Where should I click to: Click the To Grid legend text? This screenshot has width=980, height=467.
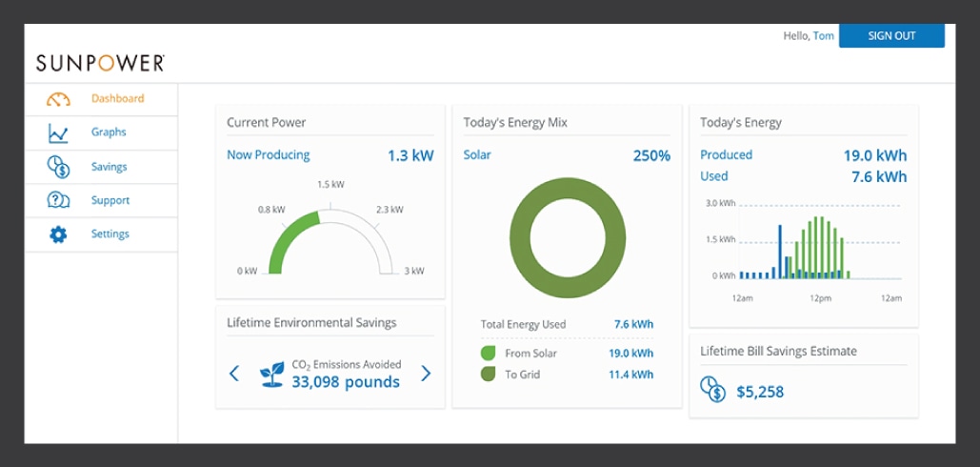click(x=523, y=375)
